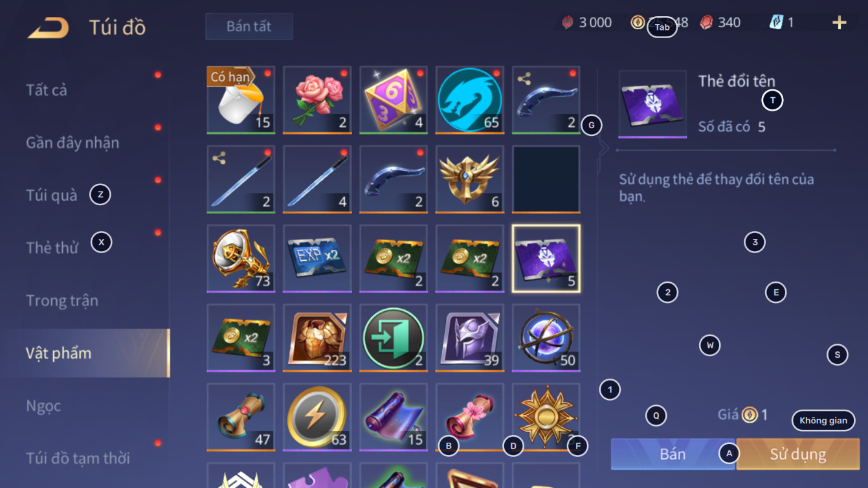Switch to the Ngọc tab
The image size is (868, 488).
(x=43, y=406)
